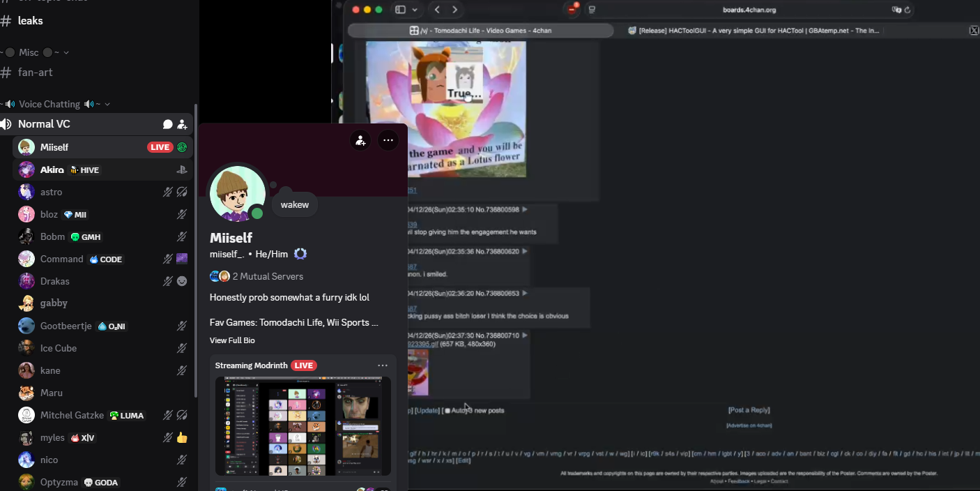Click bloz's avatar in voice list
980x491 pixels.
tap(26, 214)
